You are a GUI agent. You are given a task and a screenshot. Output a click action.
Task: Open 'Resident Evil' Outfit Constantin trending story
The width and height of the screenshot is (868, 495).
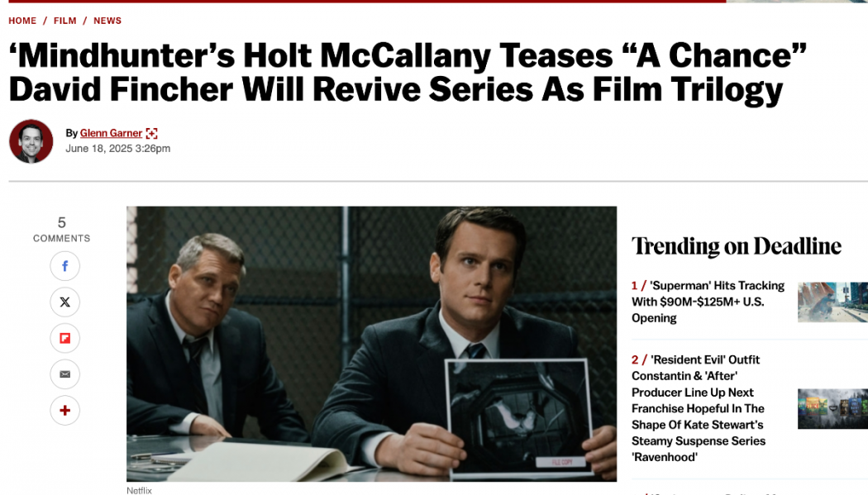point(699,408)
